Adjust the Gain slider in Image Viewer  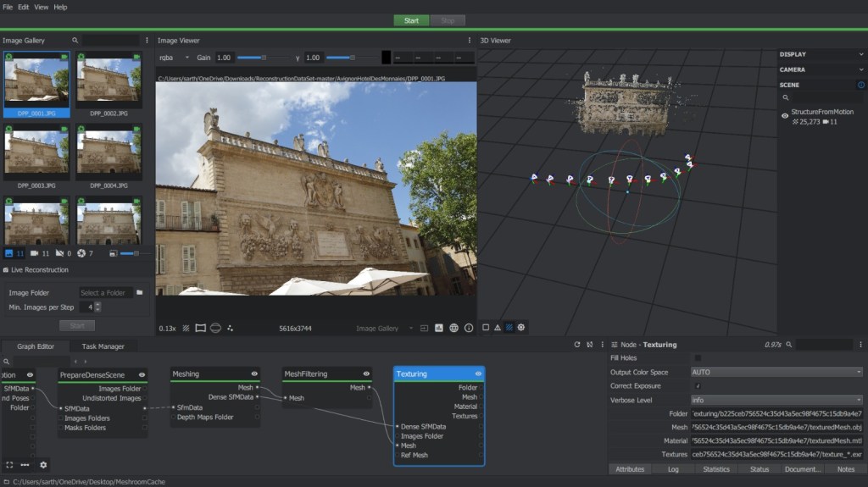tap(264, 58)
